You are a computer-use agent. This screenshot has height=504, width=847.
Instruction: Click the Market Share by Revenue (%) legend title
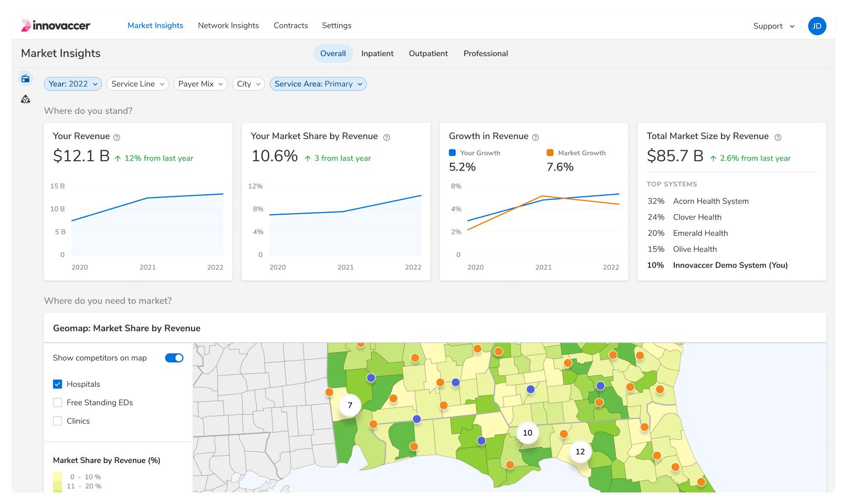pyautogui.click(x=107, y=460)
